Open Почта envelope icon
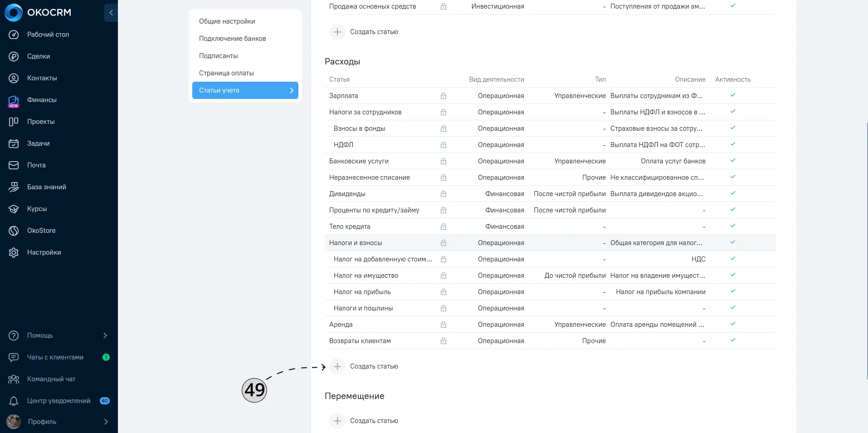868x433 pixels. click(14, 165)
